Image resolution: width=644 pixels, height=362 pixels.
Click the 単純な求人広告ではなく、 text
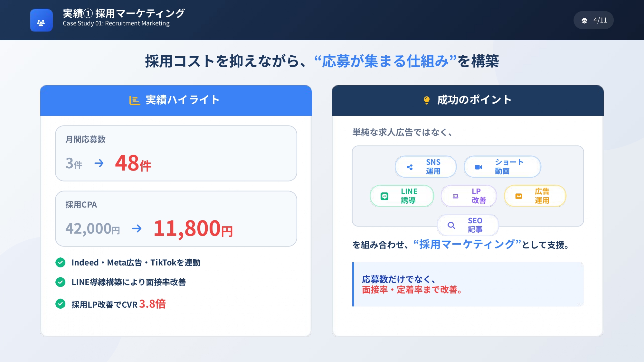[x=402, y=132]
